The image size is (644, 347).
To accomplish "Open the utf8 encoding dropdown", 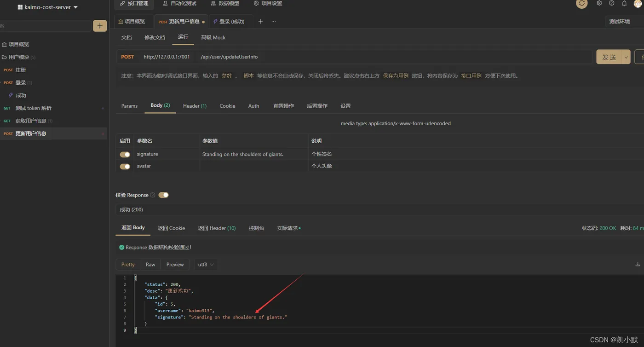I will (205, 265).
